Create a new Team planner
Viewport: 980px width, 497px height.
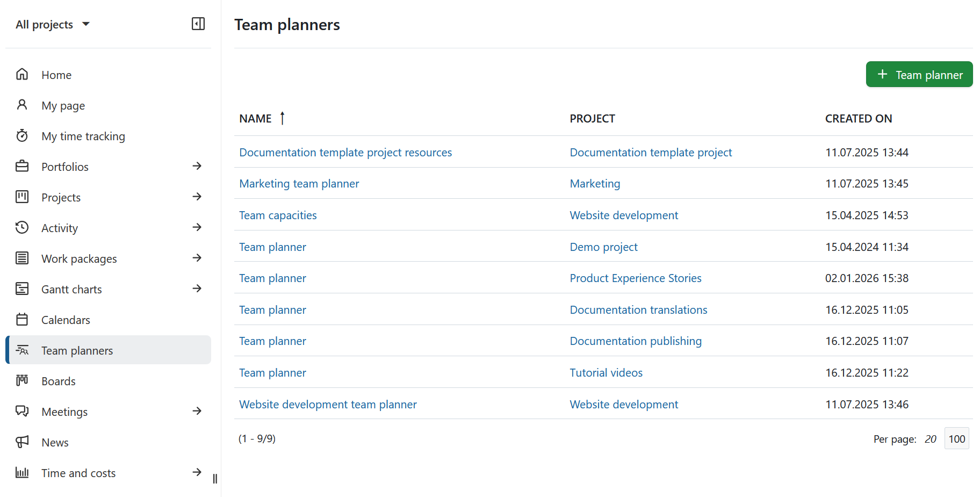[x=919, y=74]
